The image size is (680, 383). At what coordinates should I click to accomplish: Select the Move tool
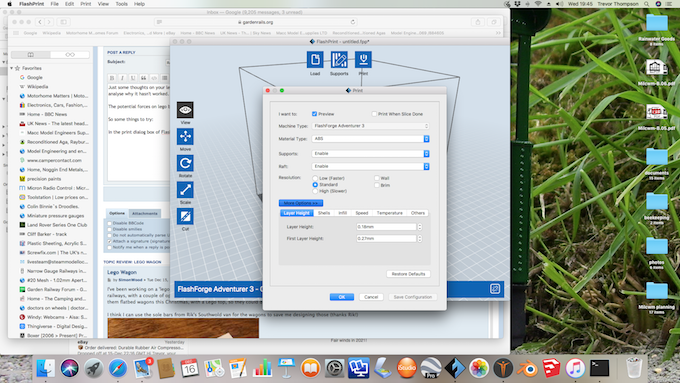pyautogui.click(x=185, y=137)
